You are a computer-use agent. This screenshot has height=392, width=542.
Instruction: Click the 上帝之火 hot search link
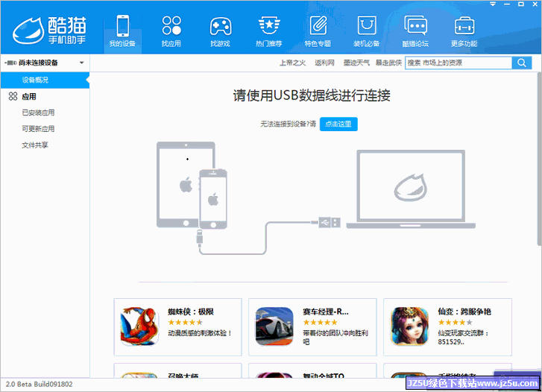click(x=293, y=63)
